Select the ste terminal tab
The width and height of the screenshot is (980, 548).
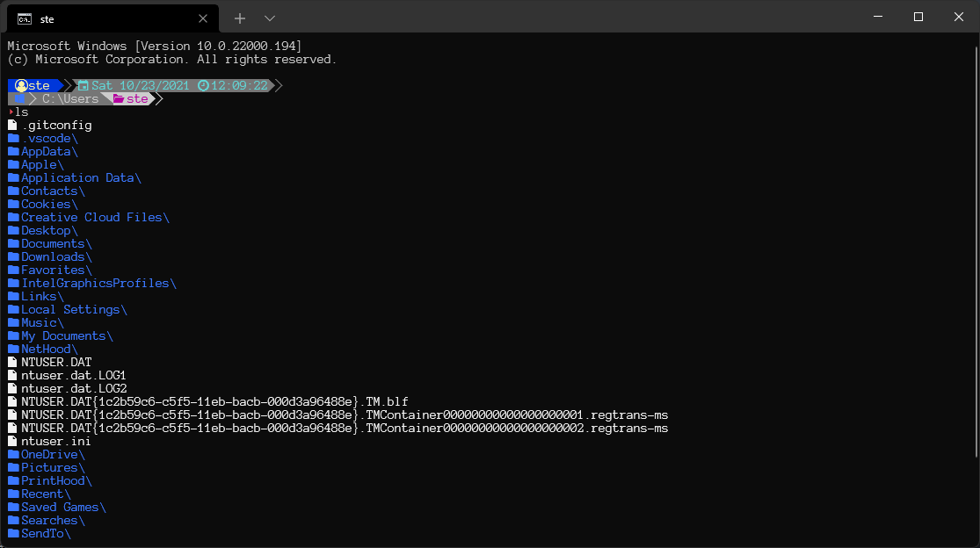105,18
